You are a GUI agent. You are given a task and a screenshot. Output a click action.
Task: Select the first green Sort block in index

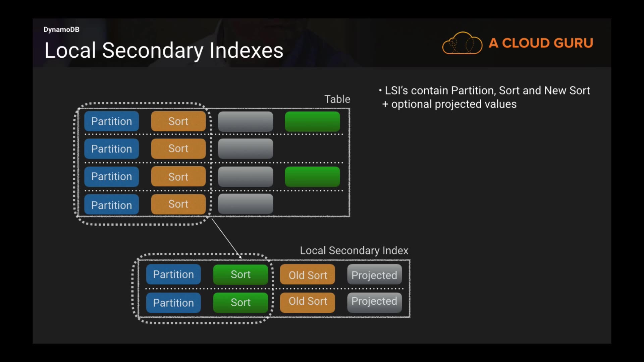click(x=240, y=275)
